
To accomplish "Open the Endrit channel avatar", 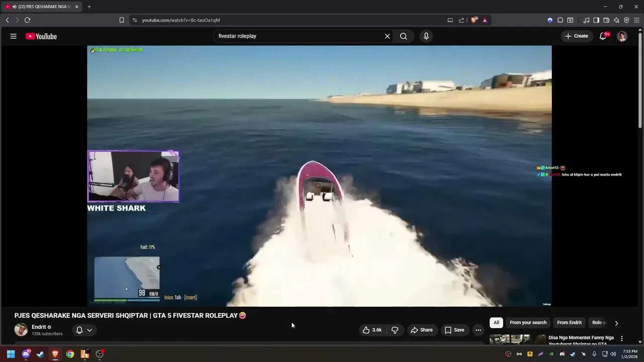I will 21,330.
